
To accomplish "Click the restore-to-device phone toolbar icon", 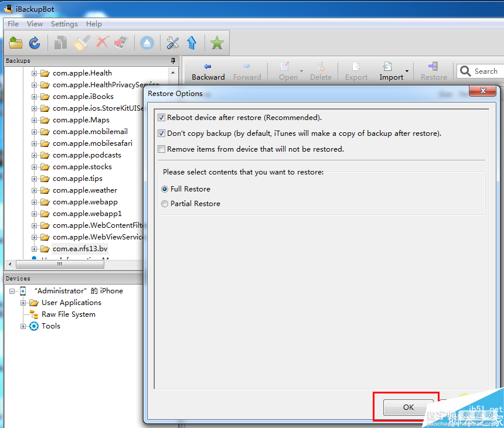I will [x=121, y=43].
